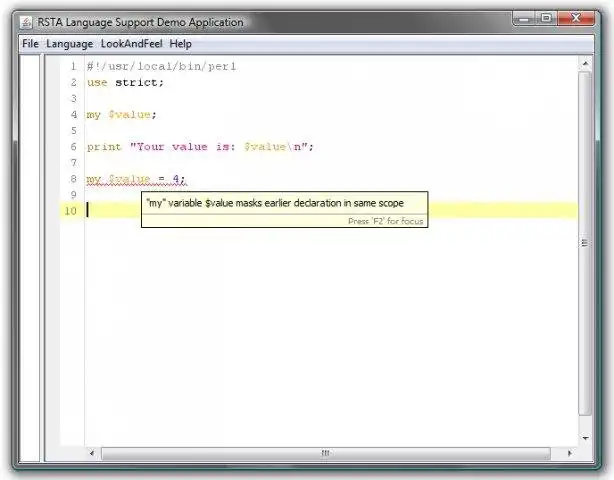Click the shebang line '#!/usr/local/bin/perl'

[x=161, y=66]
